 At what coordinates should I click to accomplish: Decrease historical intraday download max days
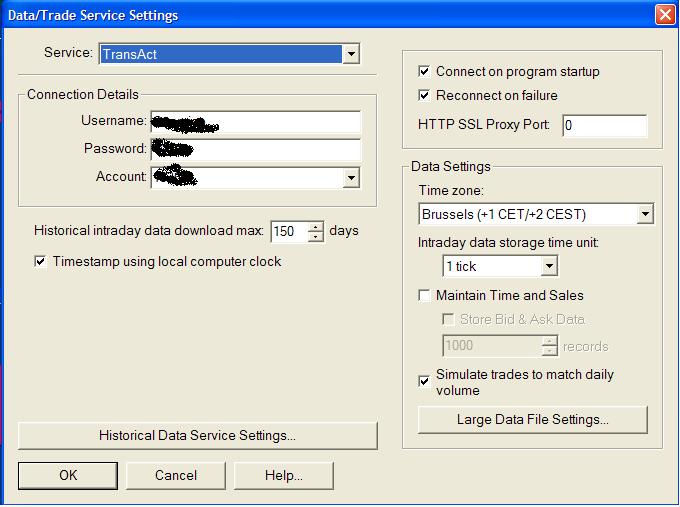[316, 237]
